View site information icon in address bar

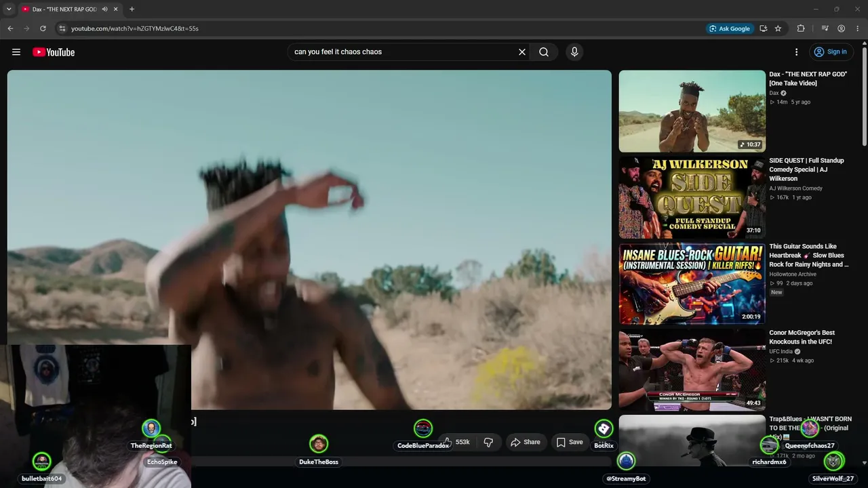[x=62, y=28]
